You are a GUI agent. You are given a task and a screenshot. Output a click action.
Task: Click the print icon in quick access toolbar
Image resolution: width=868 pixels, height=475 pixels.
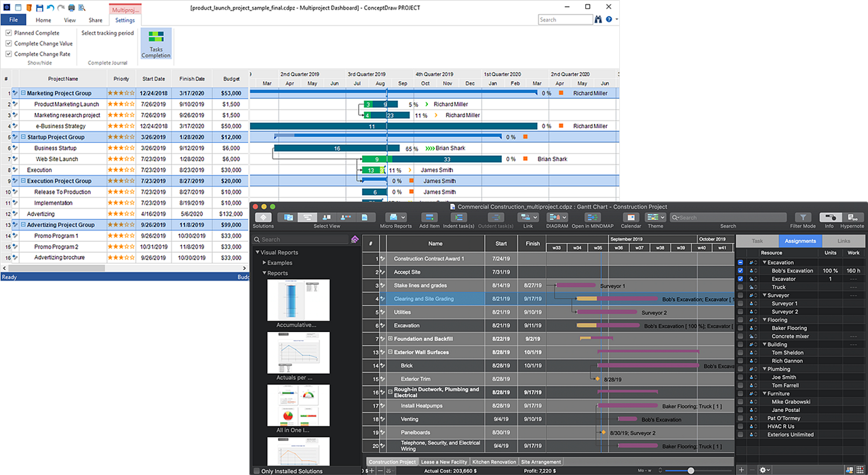click(71, 7)
